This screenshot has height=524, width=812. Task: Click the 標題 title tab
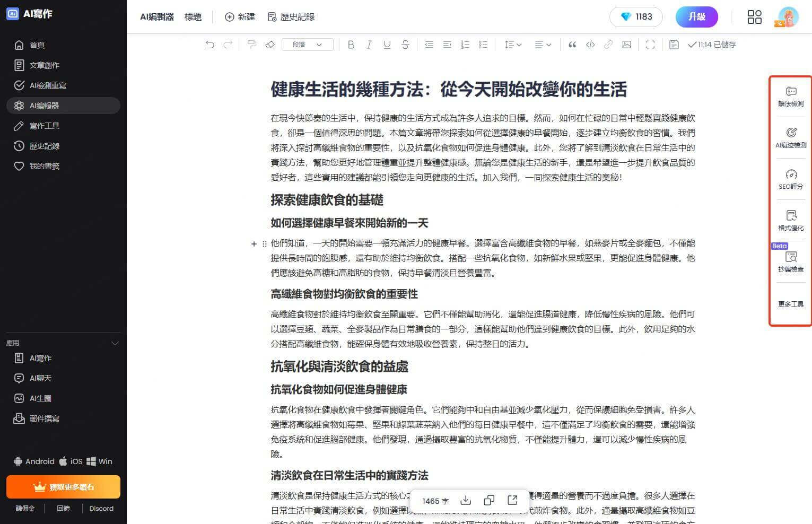193,17
